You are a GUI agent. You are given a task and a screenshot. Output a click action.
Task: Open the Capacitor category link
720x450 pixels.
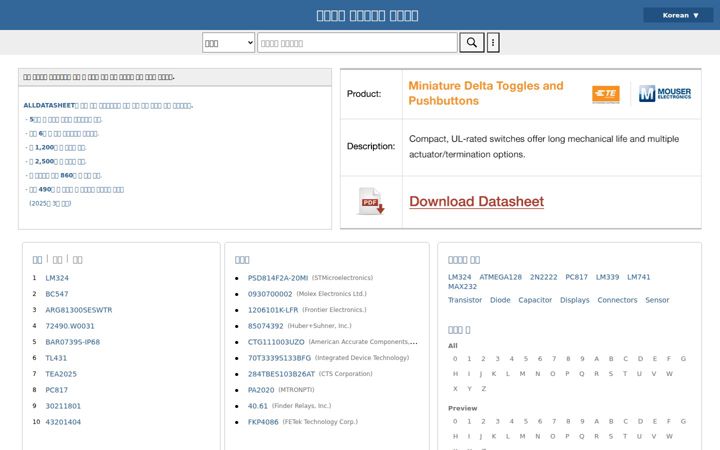[535, 300]
